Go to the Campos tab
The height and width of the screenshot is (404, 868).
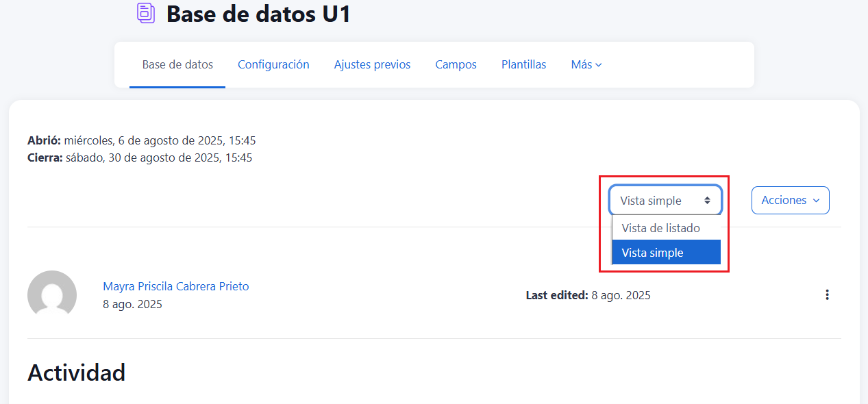coord(456,65)
